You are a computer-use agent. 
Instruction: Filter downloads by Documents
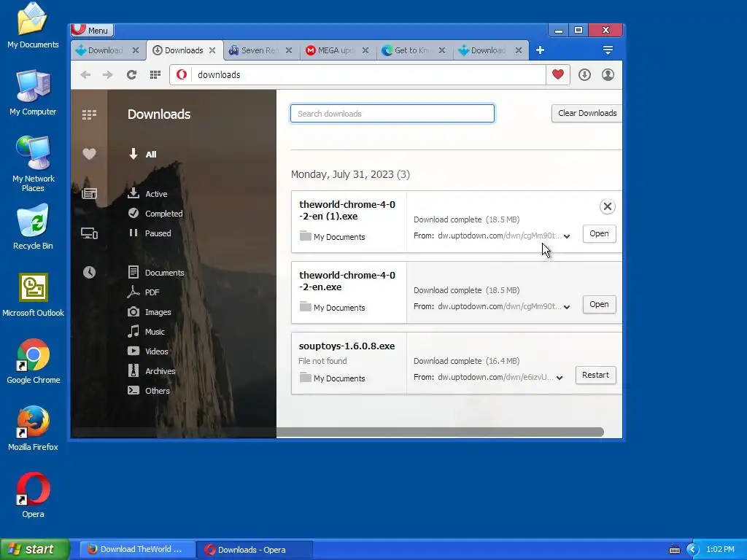pos(156,273)
